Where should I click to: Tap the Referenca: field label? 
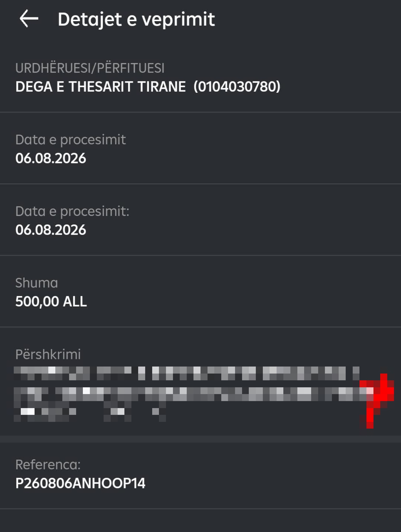click(x=48, y=464)
